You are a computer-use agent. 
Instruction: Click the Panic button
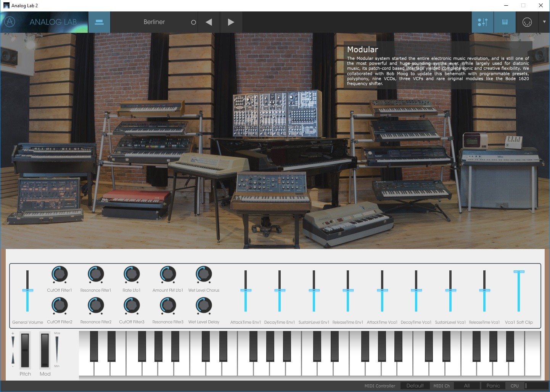pos(493,386)
